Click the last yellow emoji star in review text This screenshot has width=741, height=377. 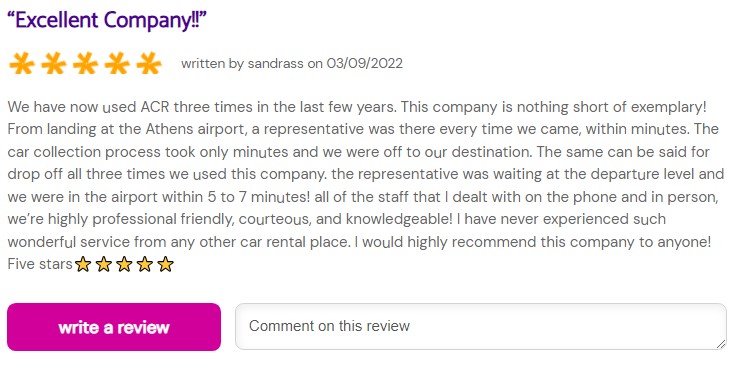coord(165,264)
